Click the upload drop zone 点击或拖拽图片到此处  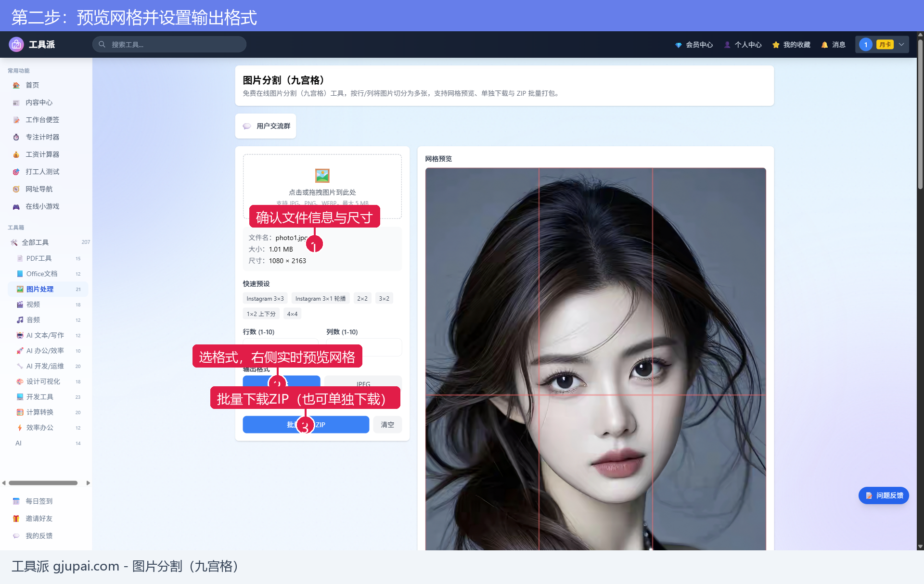(322, 187)
